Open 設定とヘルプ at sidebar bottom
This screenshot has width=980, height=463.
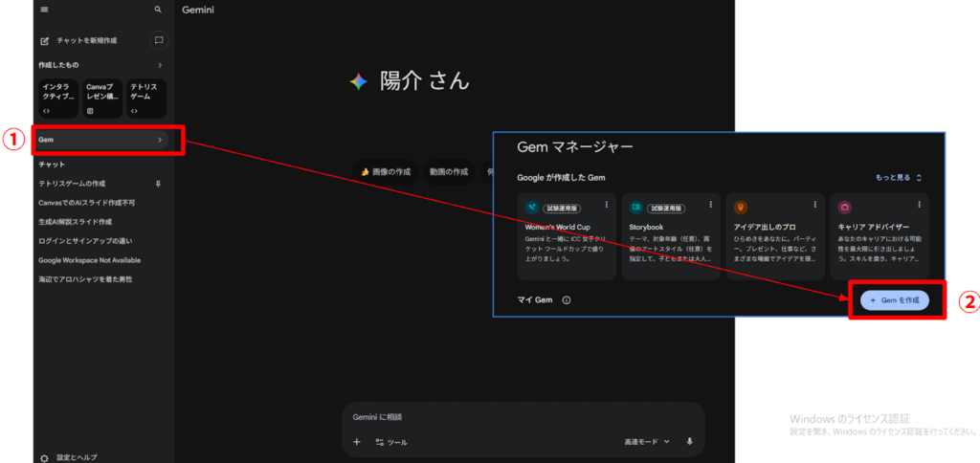click(77, 457)
